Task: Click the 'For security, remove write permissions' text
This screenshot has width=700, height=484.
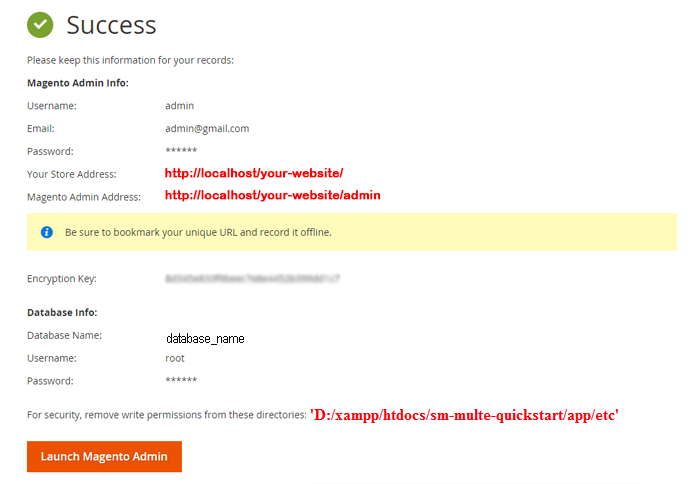Action: (165, 414)
